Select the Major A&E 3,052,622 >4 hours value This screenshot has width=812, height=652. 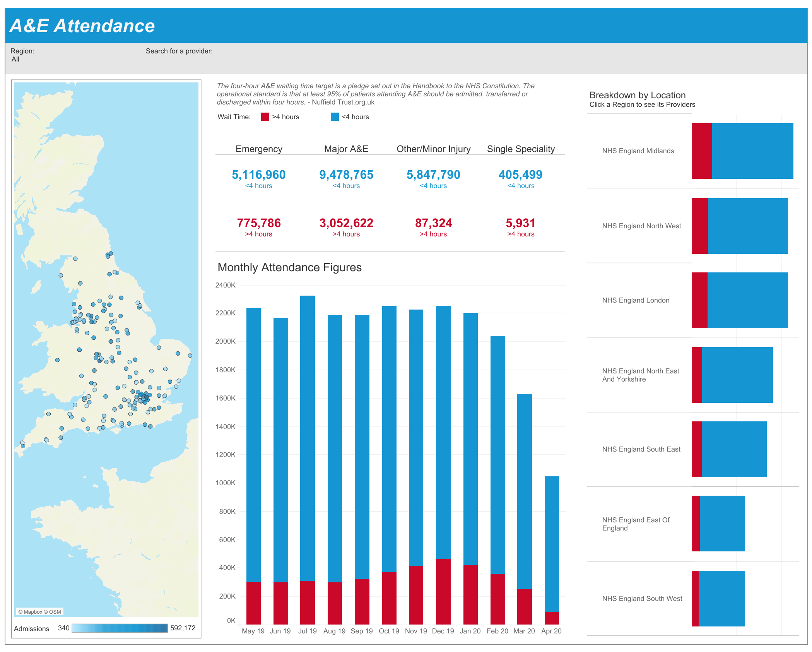click(x=346, y=223)
